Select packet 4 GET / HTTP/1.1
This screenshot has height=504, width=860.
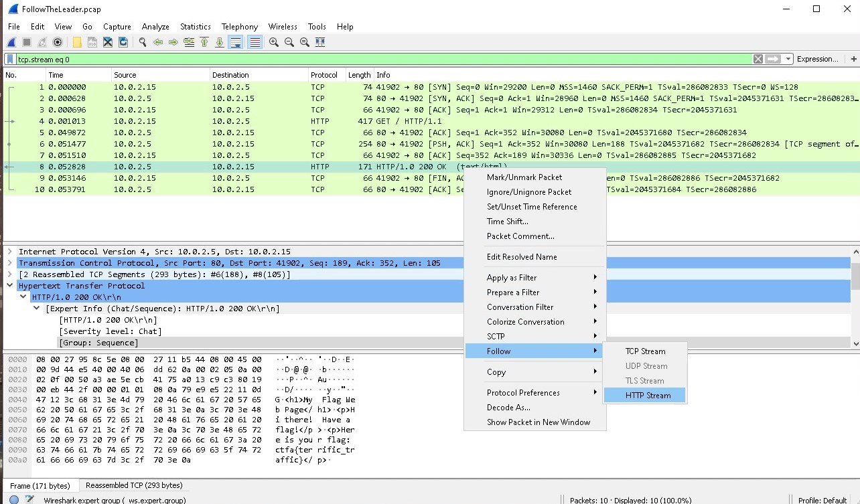point(431,121)
